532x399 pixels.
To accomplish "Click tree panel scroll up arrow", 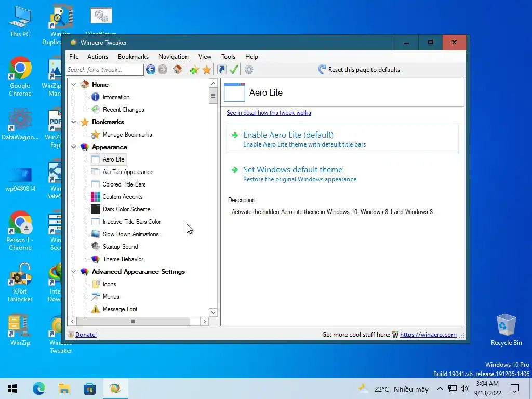I will 213,84.
